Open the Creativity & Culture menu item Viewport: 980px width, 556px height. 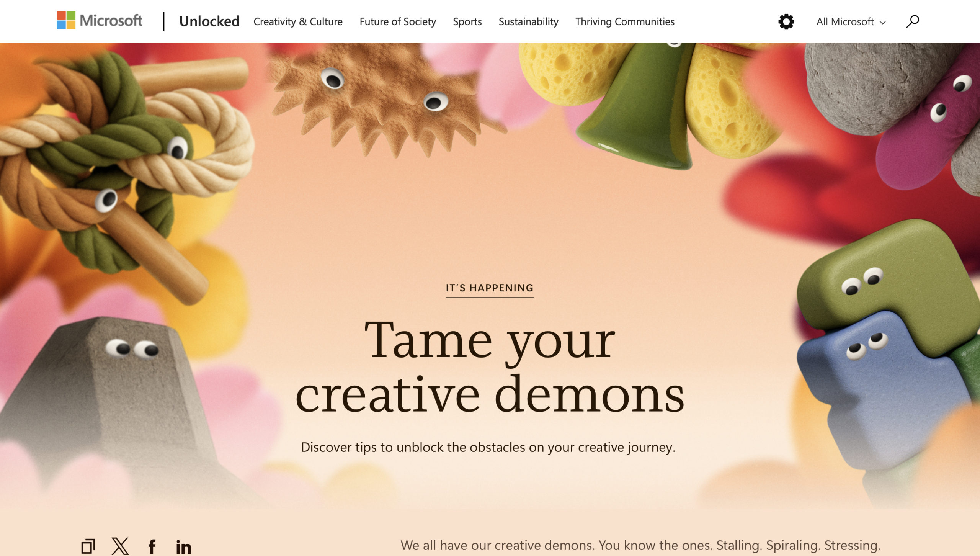click(298, 21)
